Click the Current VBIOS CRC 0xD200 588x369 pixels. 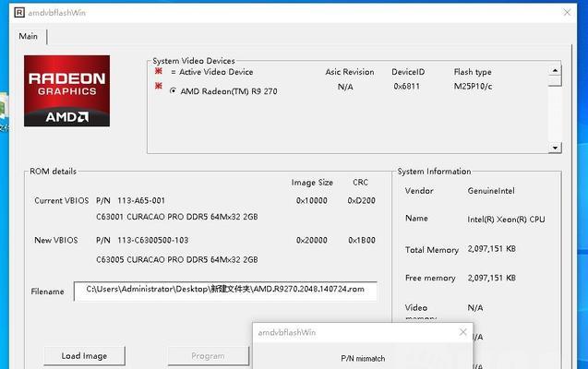coord(362,201)
